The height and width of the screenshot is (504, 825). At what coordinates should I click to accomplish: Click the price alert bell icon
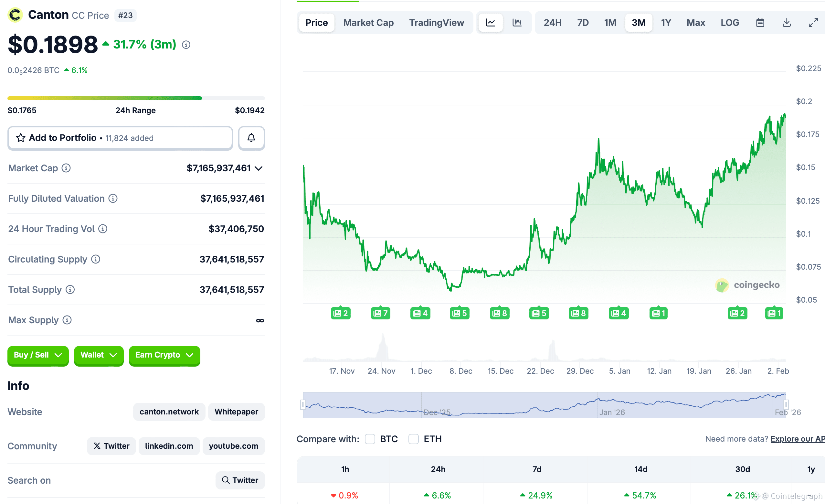[251, 138]
